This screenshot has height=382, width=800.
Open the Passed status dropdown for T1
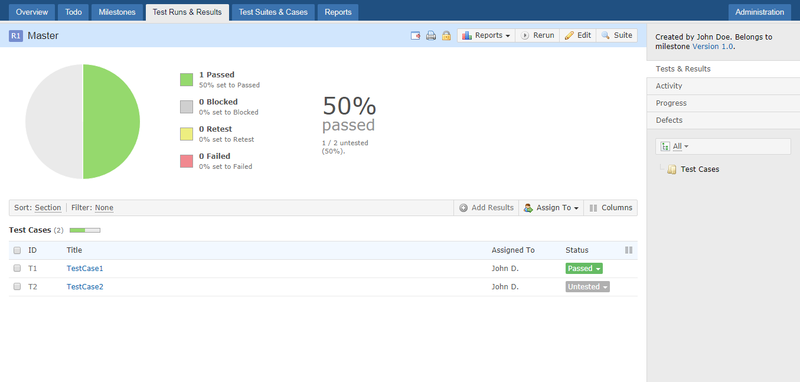pos(584,268)
